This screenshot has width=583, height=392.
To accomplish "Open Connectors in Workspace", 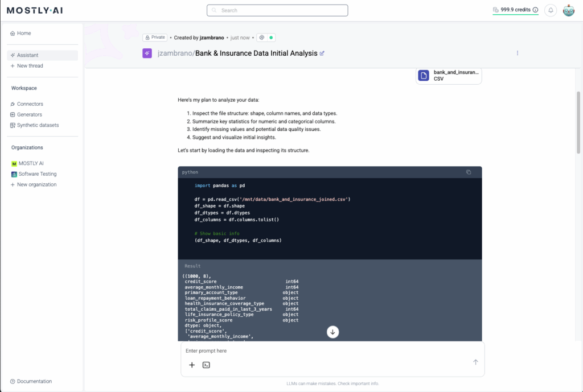I will (27, 104).
